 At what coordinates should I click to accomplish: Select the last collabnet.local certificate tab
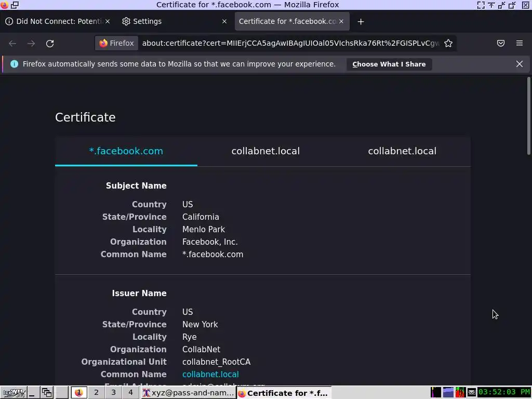pos(402,151)
